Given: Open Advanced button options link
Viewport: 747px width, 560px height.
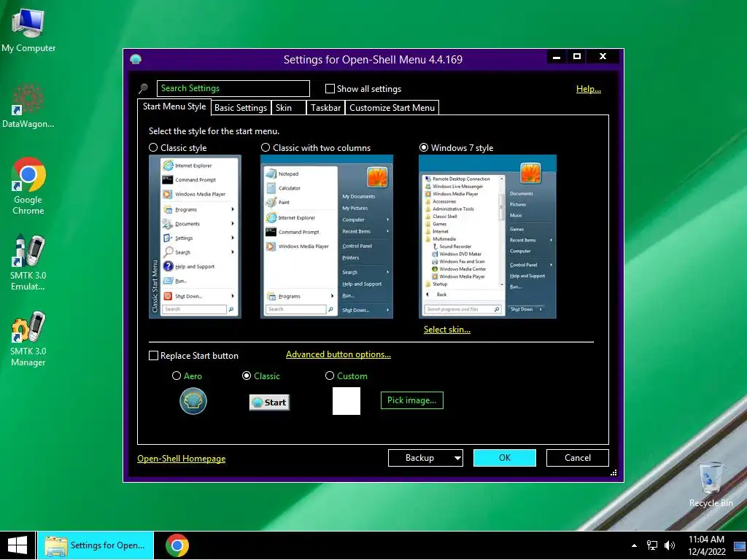Looking at the screenshot, I should (338, 354).
